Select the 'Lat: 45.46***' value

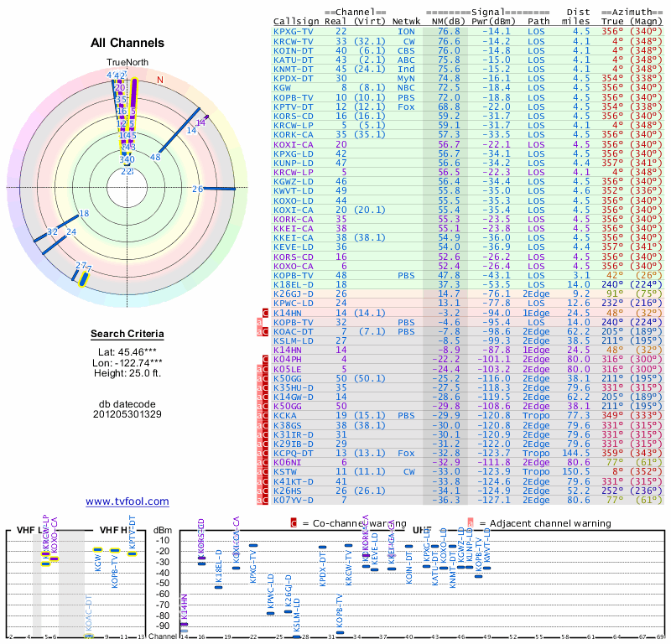[127, 352]
